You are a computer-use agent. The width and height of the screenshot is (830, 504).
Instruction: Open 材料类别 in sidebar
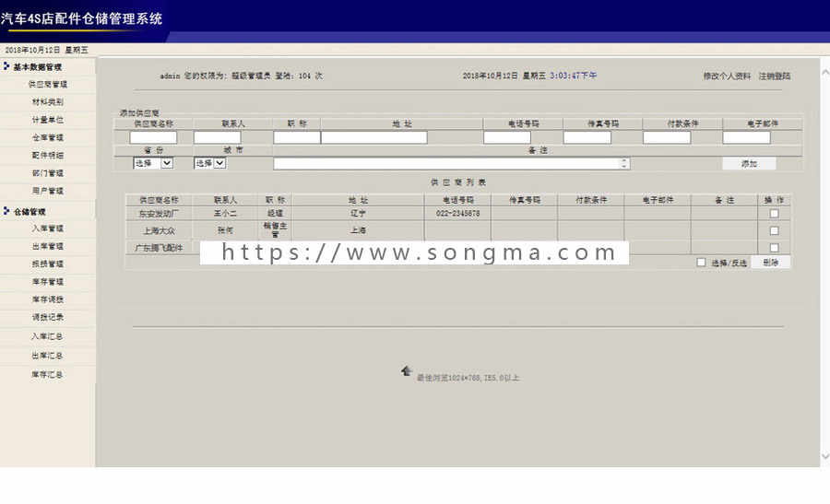(48, 101)
